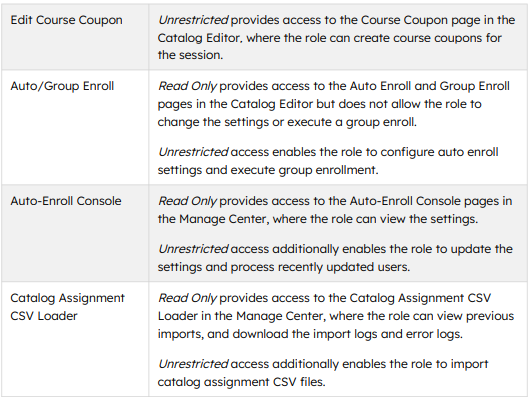Image resolution: width=528 pixels, height=397 pixels.
Task: Select the Auto/Group Enroll row label
Action: (x=62, y=86)
